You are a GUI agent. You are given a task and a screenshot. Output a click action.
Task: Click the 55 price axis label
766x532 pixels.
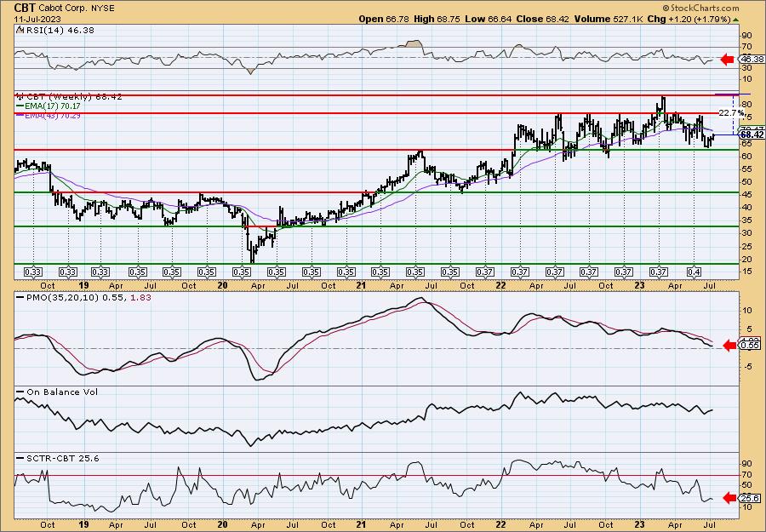(x=747, y=169)
